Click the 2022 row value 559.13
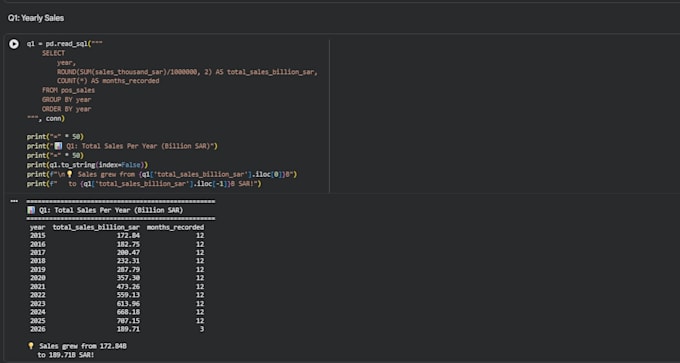 128,295
